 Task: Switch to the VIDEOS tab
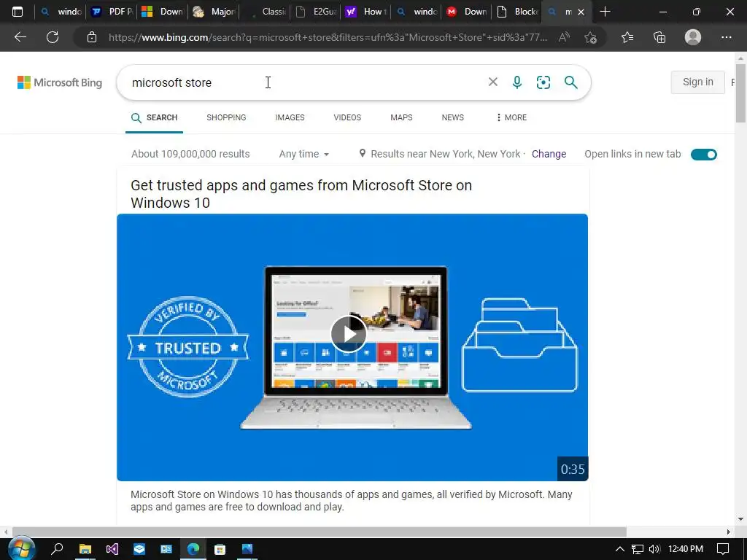tap(347, 117)
